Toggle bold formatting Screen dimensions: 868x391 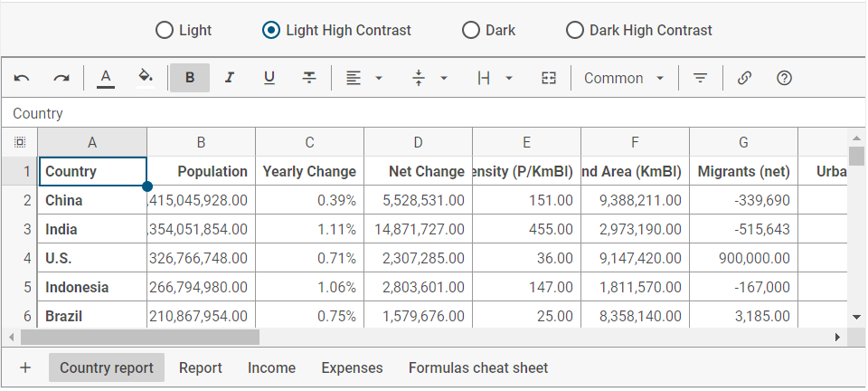(x=190, y=78)
